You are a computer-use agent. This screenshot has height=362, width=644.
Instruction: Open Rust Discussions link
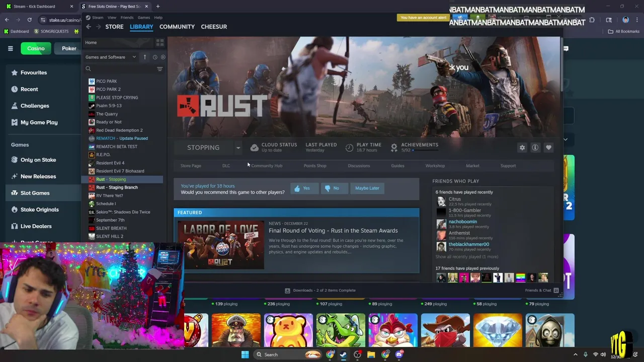pyautogui.click(x=359, y=165)
